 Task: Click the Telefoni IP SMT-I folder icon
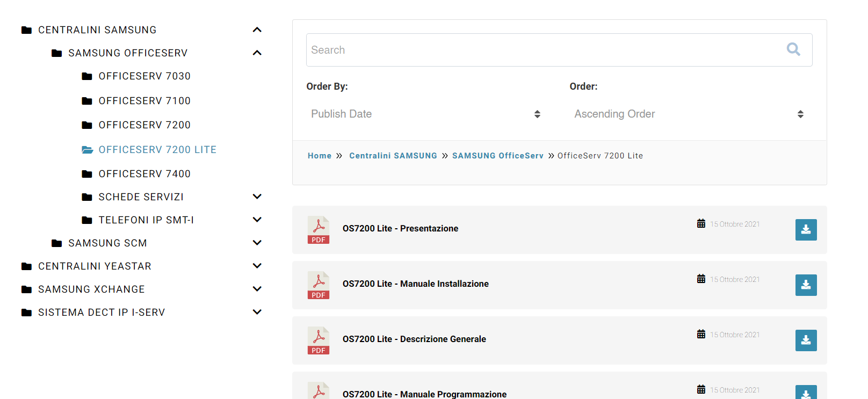click(87, 220)
